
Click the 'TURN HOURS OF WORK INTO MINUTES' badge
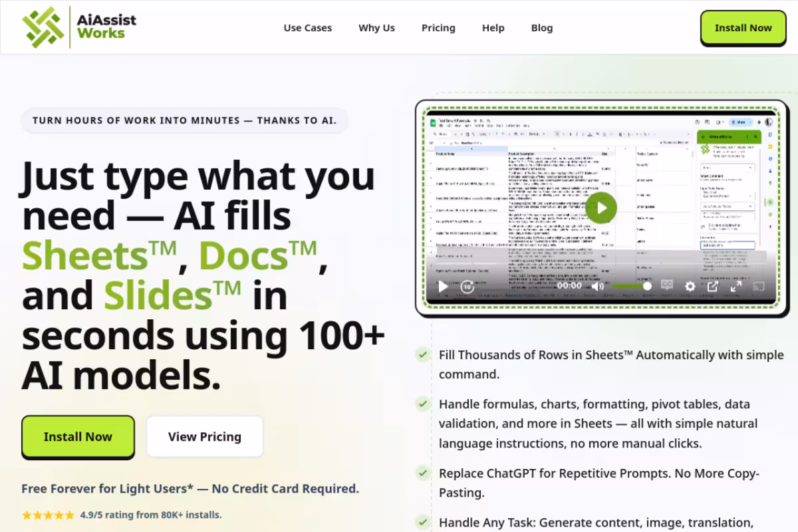185,120
